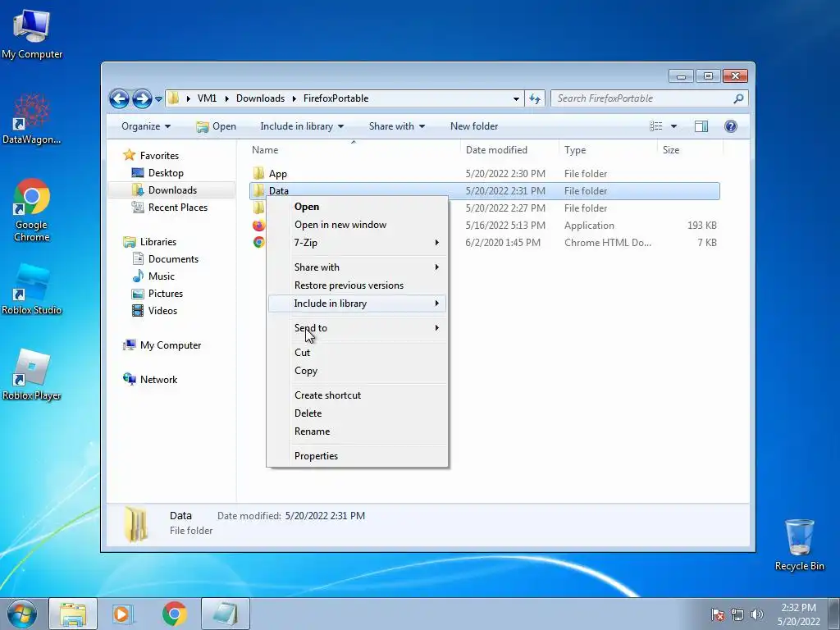Click FirefoxPortable in the address breadcrumb
Viewport: 840px width, 630px height.
click(x=336, y=98)
